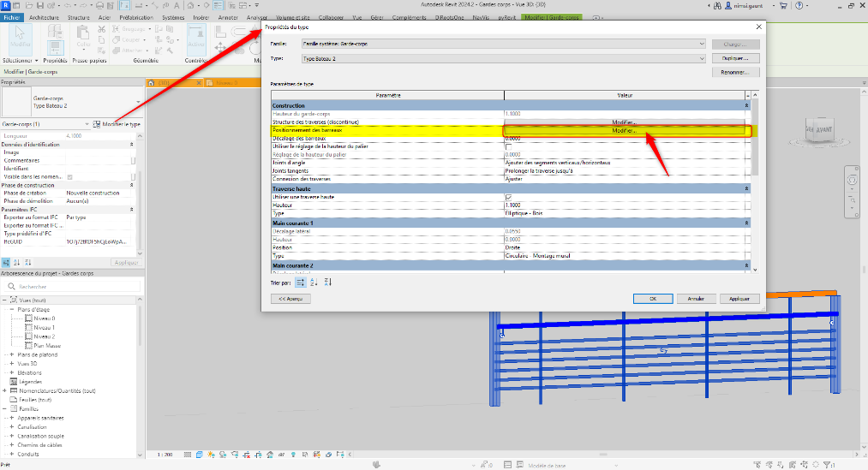Click the alphabetical A-Z sort icon in dialog

314,282
